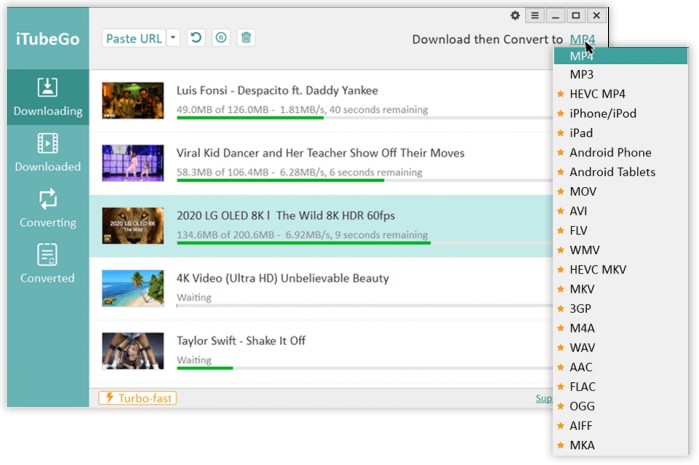Click the 'Download then Convert to' label

pos(487,39)
